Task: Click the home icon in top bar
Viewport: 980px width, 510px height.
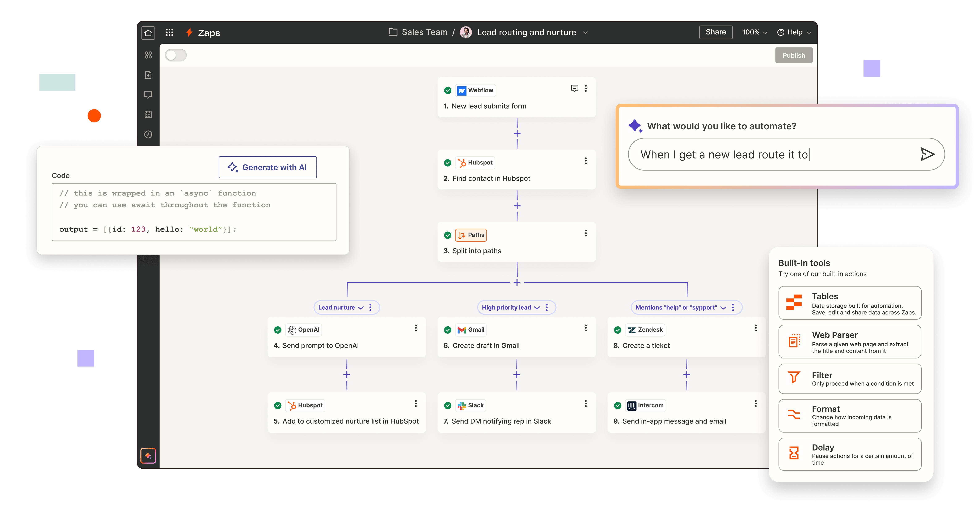Action: pyautogui.click(x=148, y=33)
